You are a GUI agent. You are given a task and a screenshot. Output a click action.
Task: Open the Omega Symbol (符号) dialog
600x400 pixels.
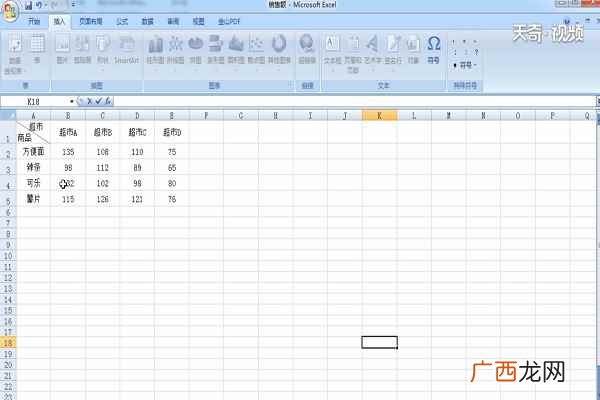[433, 49]
